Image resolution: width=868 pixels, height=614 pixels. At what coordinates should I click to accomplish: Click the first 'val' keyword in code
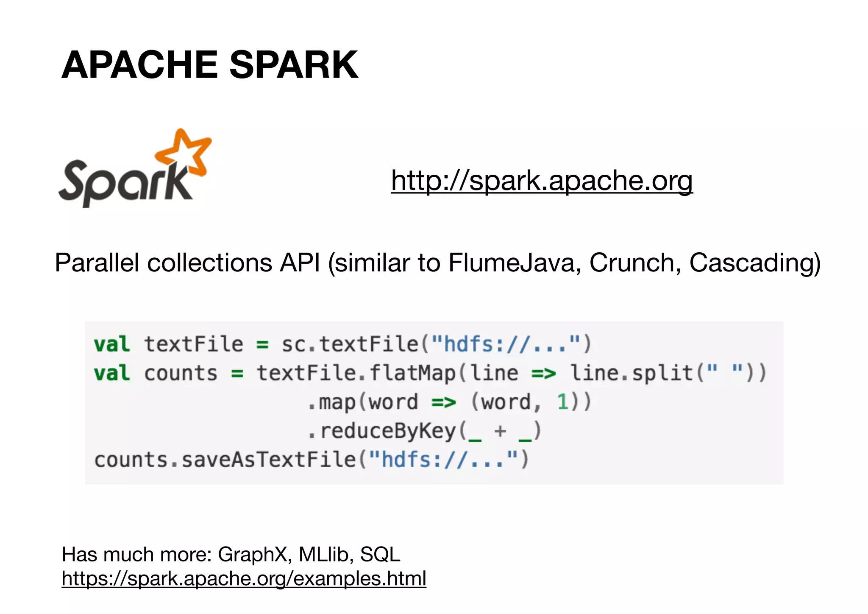[111, 344]
